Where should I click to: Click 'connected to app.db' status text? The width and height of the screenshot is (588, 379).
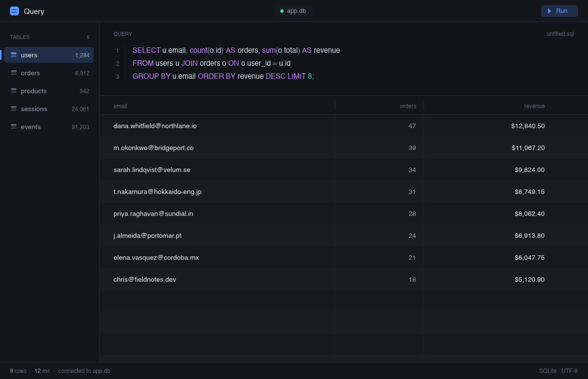click(x=84, y=371)
